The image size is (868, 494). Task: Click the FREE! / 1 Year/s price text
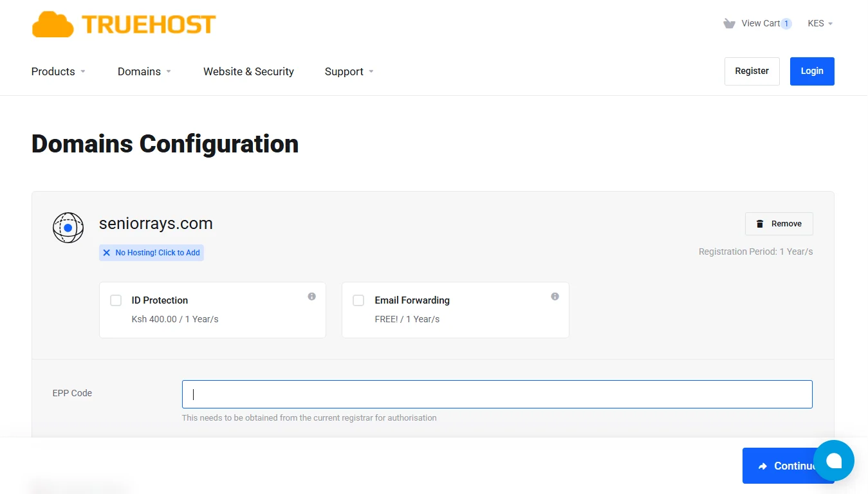coord(407,319)
